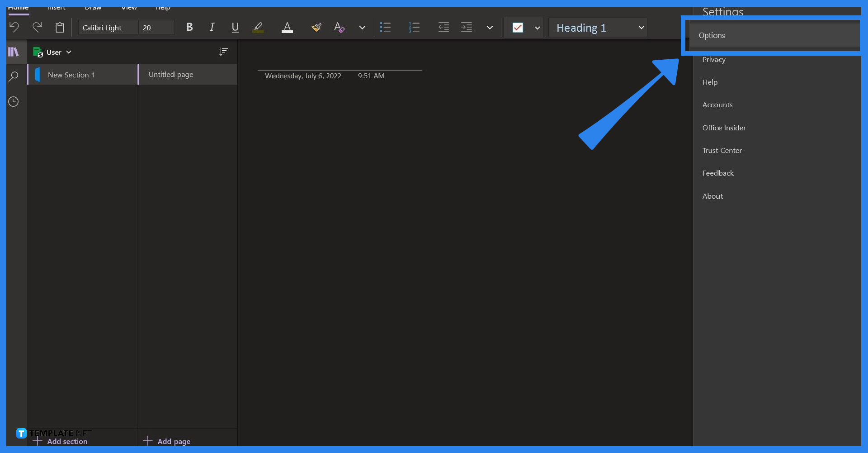Select the Bold formatting icon
868x453 pixels.
[x=189, y=27]
